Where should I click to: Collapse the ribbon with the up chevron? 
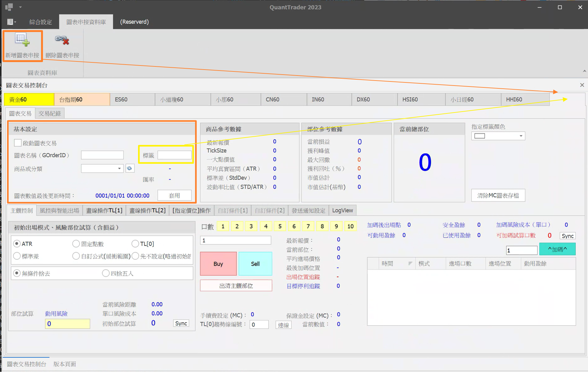pyautogui.click(x=585, y=71)
